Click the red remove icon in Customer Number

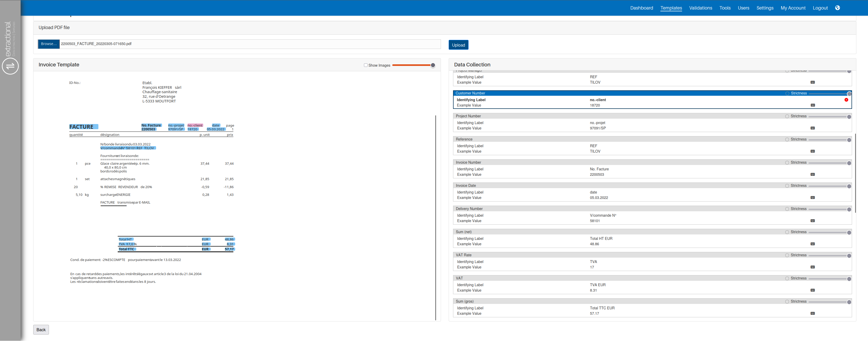tap(846, 100)
